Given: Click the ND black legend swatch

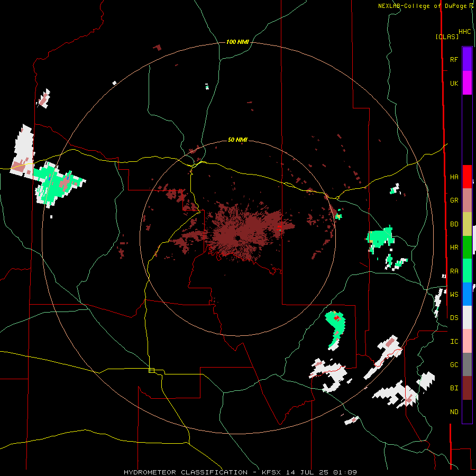Looking at the screenshot, I should [x=467, y=411].
